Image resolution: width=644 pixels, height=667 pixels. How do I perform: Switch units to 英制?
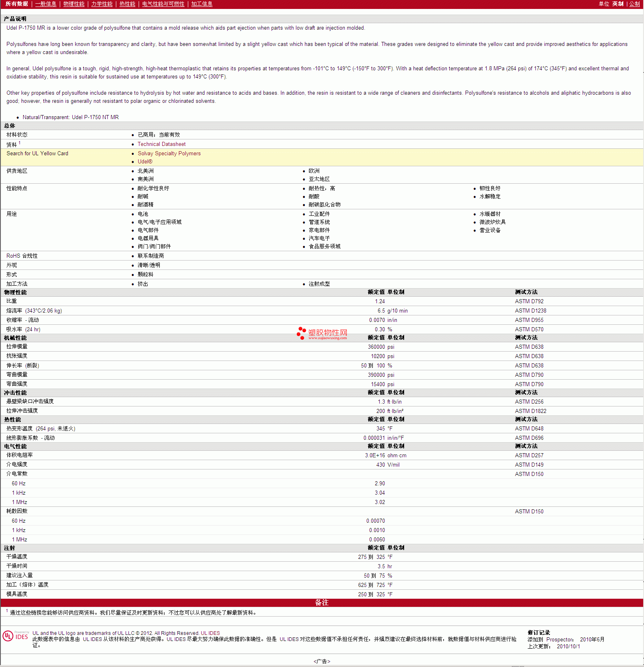click(618, 4)
